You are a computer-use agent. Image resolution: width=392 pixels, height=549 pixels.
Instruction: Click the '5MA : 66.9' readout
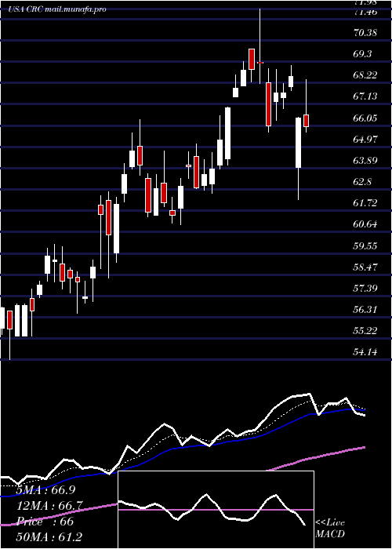pyautogui.click(x=45, y=490)
